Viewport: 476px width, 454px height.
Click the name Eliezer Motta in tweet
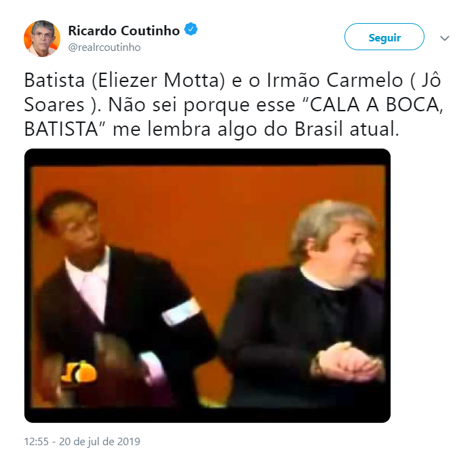pos(161,81)
